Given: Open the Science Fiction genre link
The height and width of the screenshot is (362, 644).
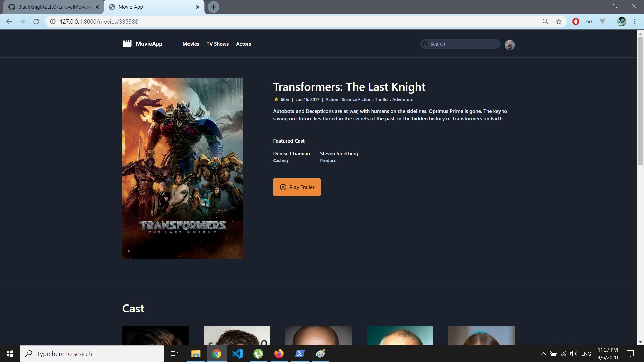Looking at the screenshot, I should point(356,99).
